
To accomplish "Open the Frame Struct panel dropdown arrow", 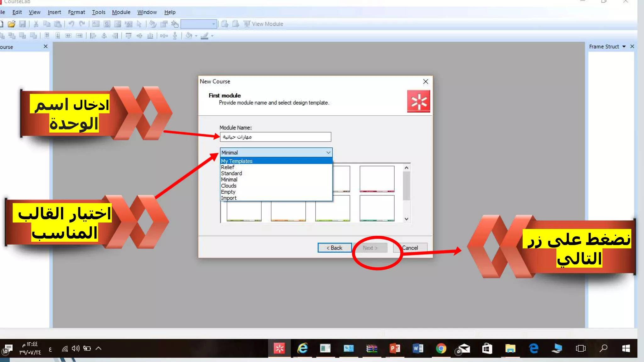I will tap(624, 47).
